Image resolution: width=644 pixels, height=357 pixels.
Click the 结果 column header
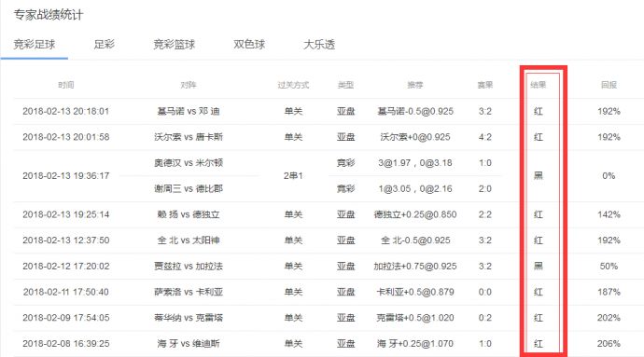click(538, 85)
